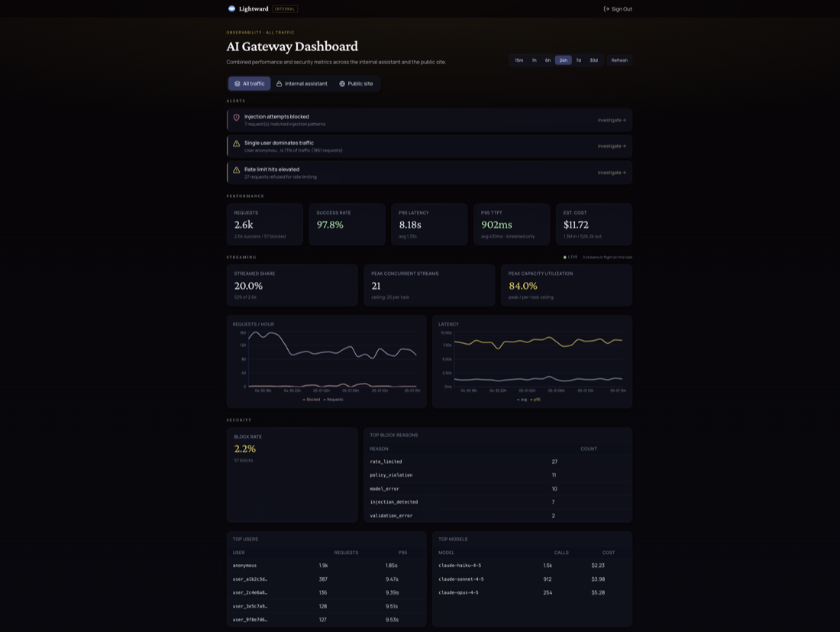Click the claude-sonnet-4-5 model row
The image size is (840, 632).
[x=532, y=579]
